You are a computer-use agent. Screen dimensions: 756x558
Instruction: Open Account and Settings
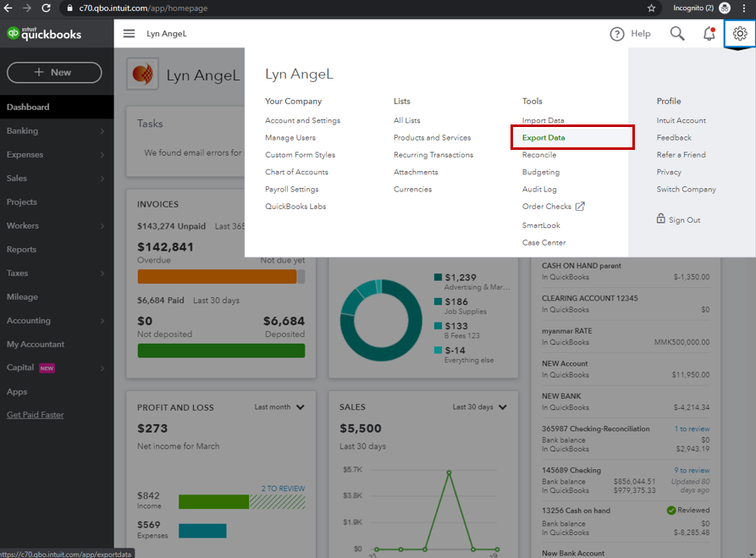click(x=303, y=120)
